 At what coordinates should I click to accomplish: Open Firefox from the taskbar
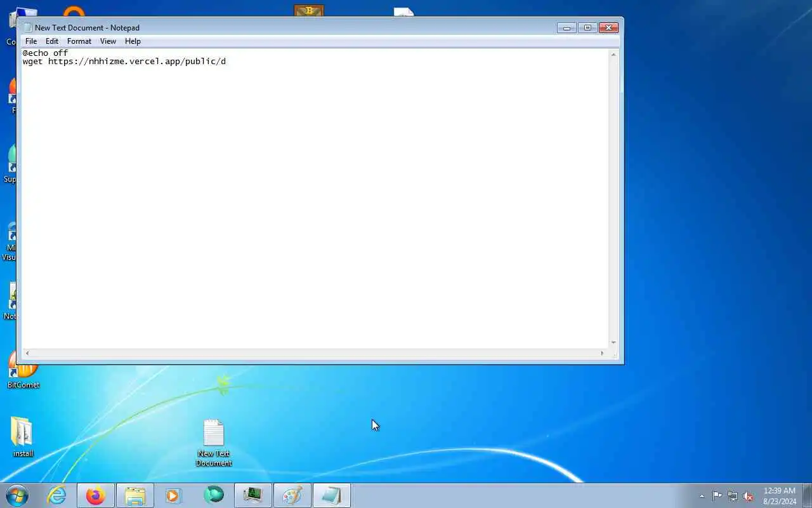(x=96, y=495)
